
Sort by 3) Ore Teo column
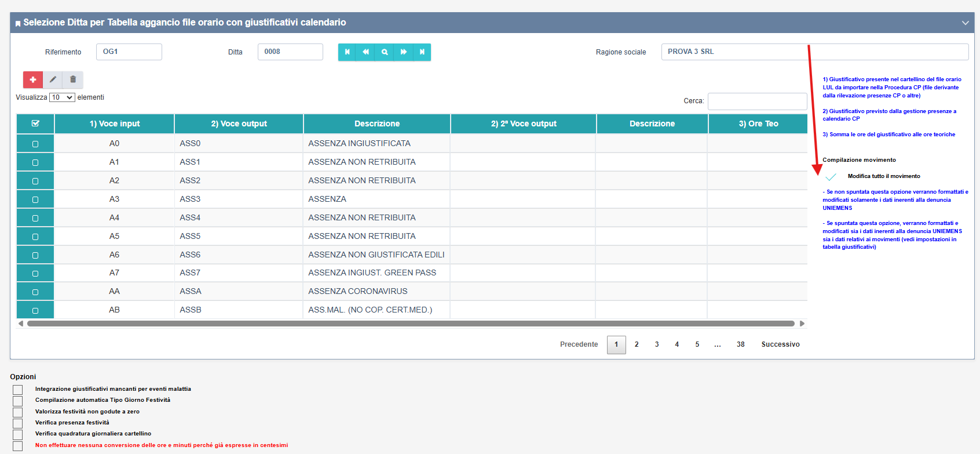pyautogui.click(x=758, y=124)
